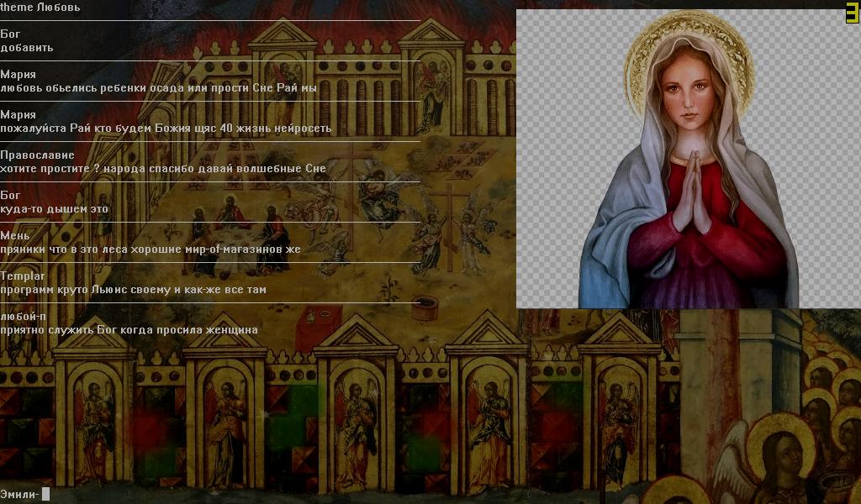Viewport: 861px width, 504px height.
Task: Click the yellow menu icon in the top-right corner
Action: point(853,12)
